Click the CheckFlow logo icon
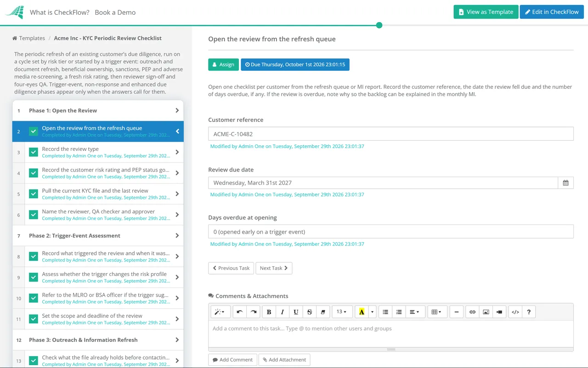This screenshot has width=588, height=368. coord(15,12)
